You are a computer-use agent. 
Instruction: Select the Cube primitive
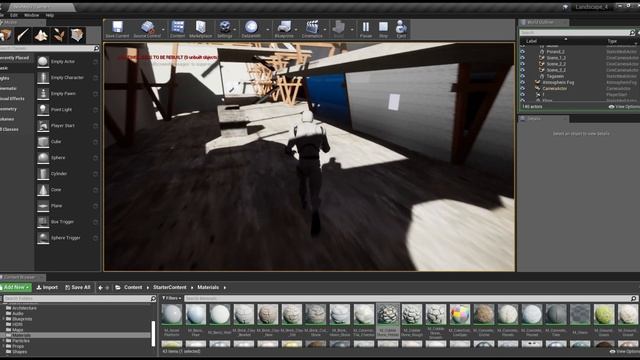coord(67,142)
